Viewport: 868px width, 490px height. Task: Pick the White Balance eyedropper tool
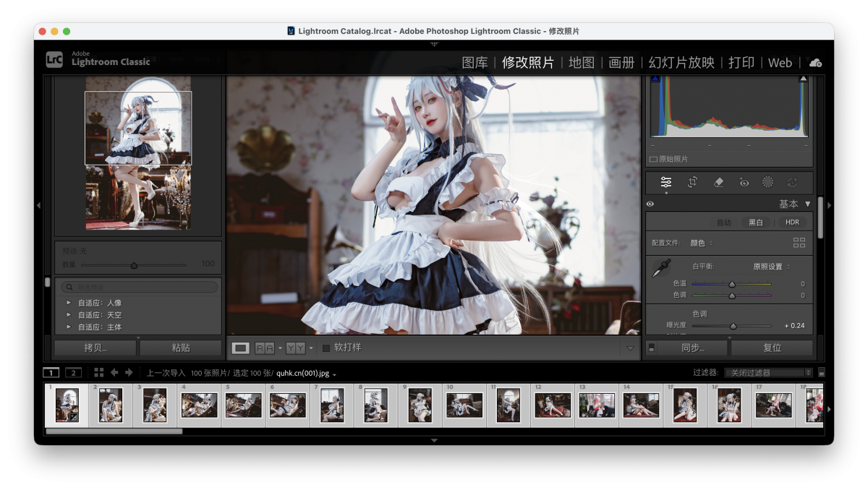[661, 269]
